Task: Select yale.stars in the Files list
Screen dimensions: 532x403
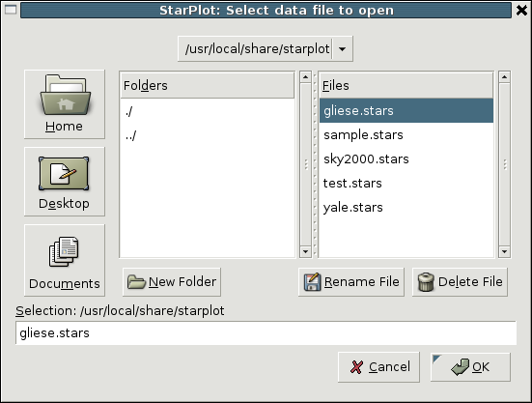Action: pyautogui.click(x=406, y=207)
